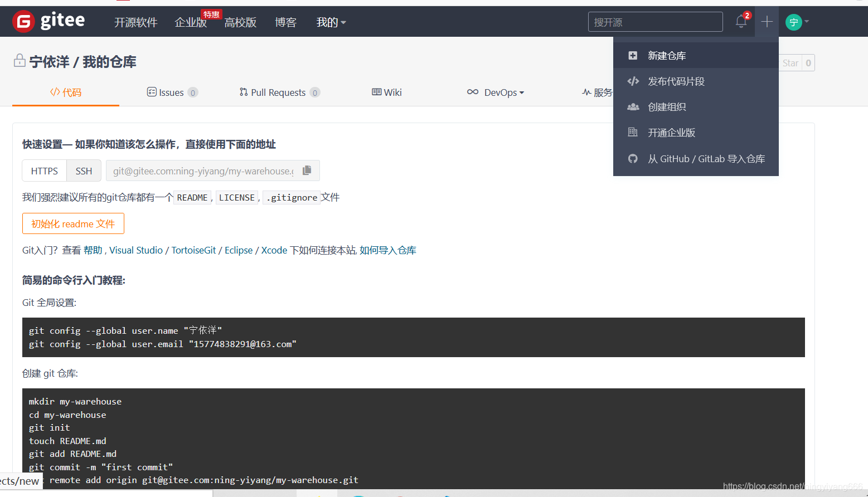Switch to SSH address
868x497 pixels.
(84, 170)
